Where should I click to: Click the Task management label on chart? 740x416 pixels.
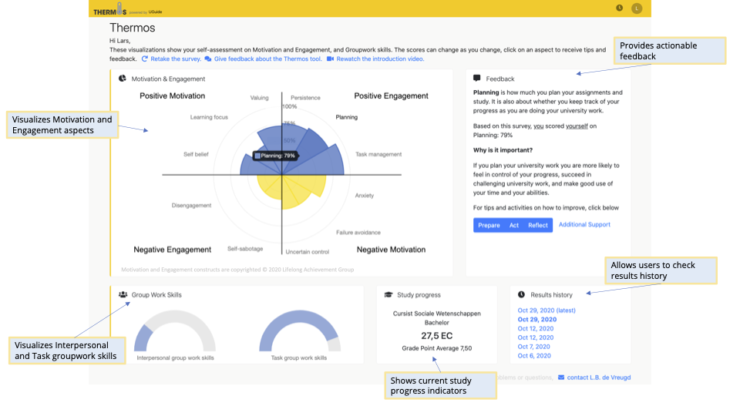(x=378, y=154)
